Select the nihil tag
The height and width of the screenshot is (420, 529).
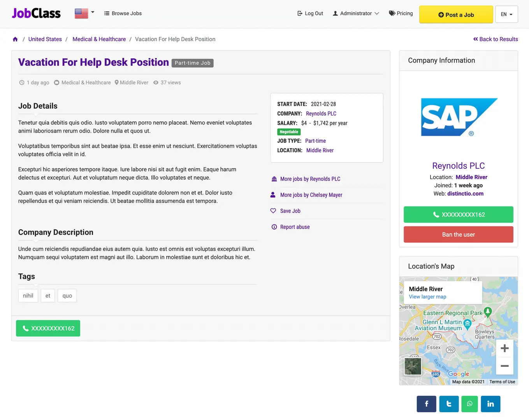[28, 296]
